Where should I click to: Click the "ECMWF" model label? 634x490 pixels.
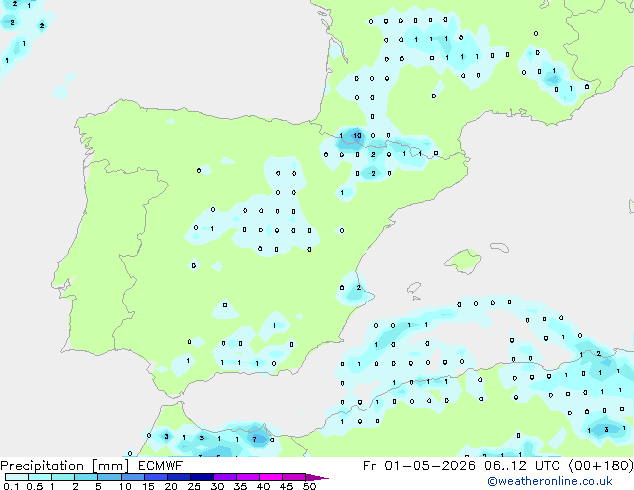(x=161, y=466)
